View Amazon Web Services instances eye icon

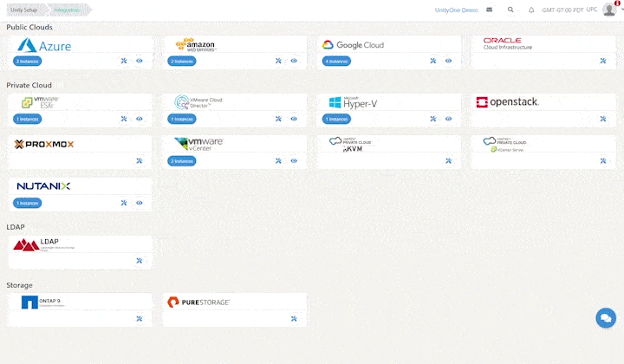(294, 61)
